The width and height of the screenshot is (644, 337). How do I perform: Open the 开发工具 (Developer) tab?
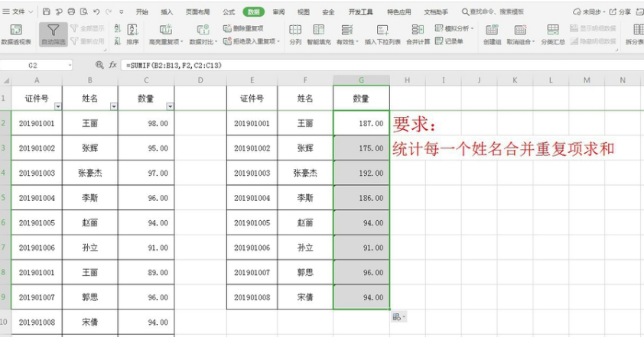tap(360, 12)
